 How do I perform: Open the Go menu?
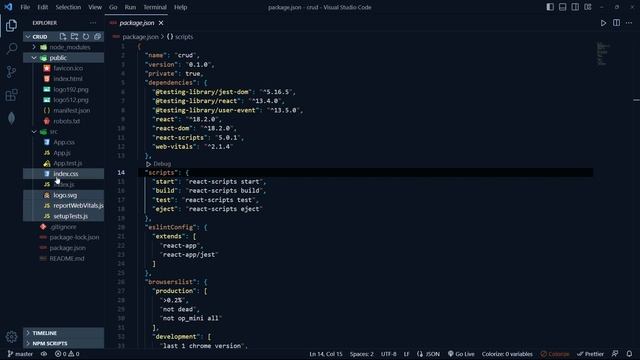[x=113, y=7]
